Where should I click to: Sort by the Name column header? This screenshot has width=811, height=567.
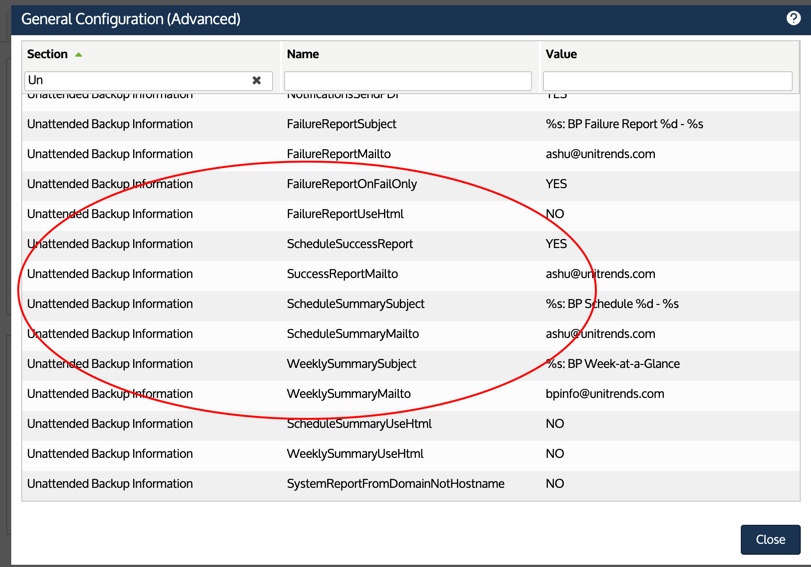(303, 54)
